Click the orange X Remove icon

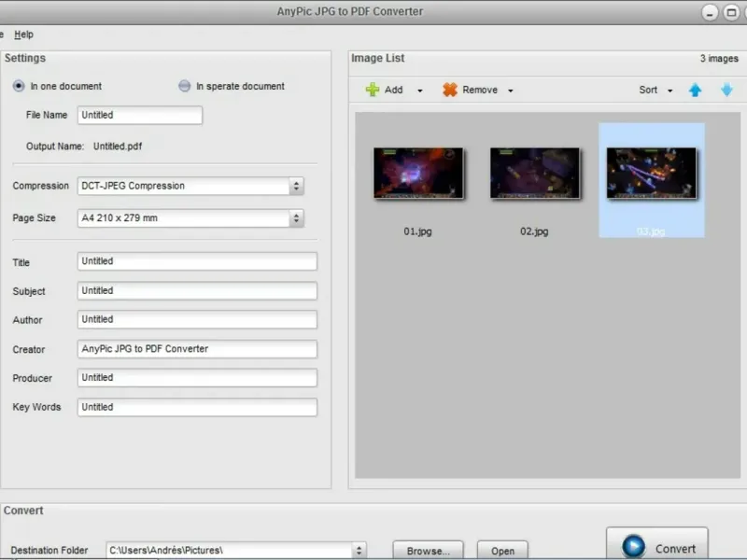tap(450, 90)
